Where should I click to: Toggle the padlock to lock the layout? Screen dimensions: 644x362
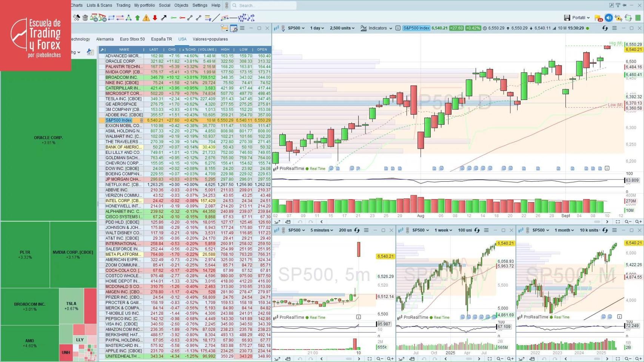click(x=618, y=17)
